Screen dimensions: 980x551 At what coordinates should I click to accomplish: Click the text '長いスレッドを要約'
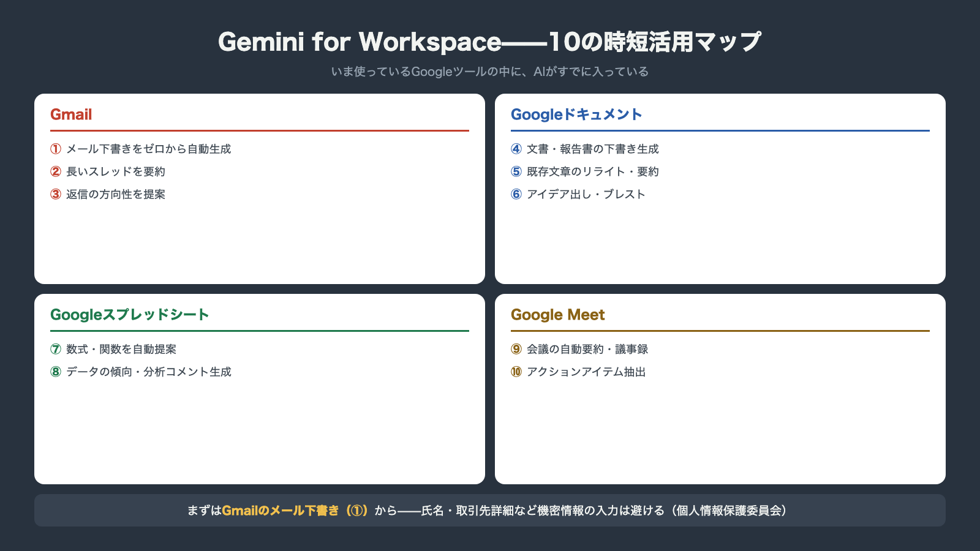click(x=116, y=171)
